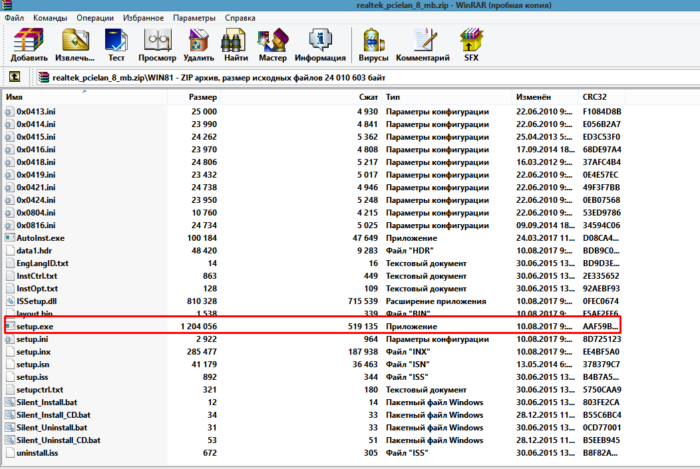Select file setup.iss
Screen dimensions: 700x469
pyautogui.click(x=32, y=377)
